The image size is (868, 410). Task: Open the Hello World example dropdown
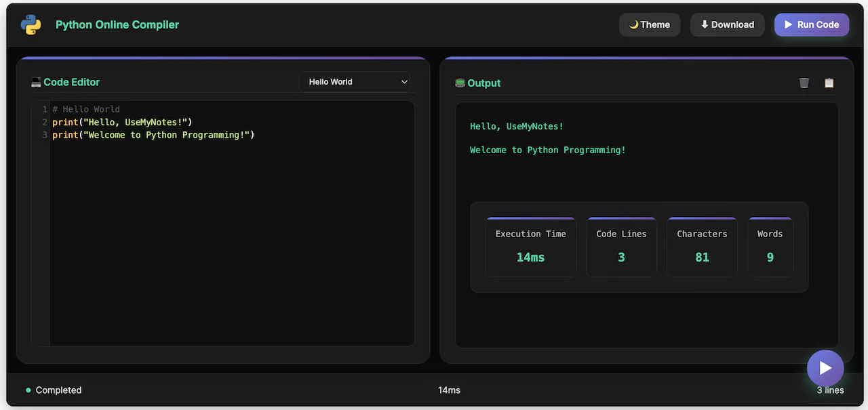tap(354, 81)
